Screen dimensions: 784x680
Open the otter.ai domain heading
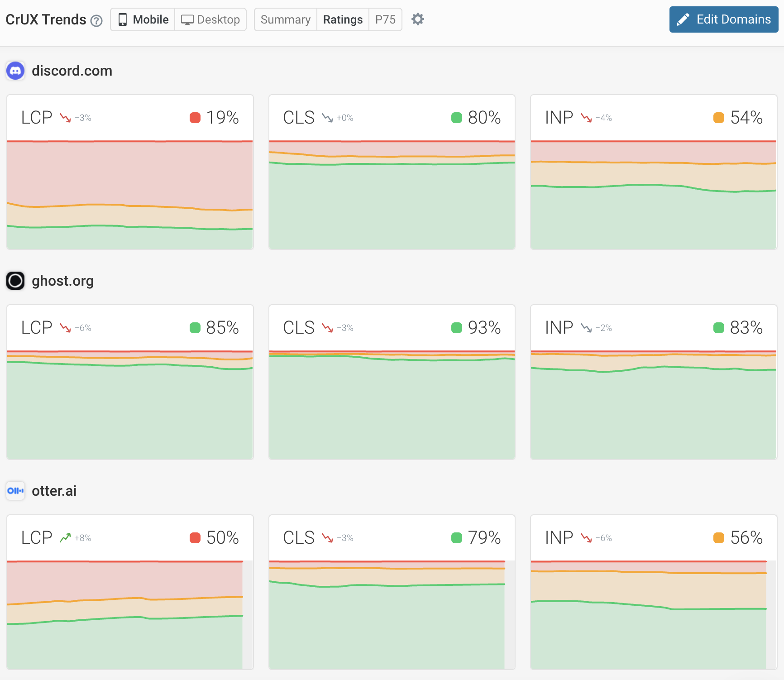click(54, 491)
